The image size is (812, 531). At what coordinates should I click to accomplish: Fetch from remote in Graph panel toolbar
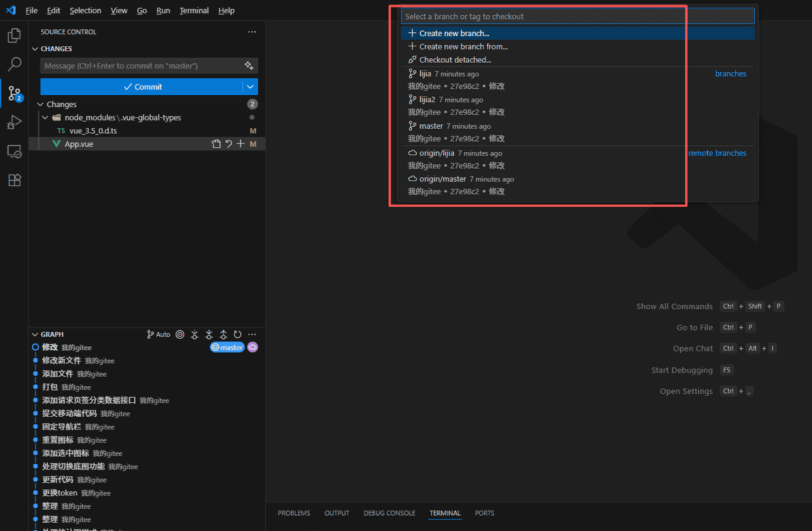click(x=194, y=334)
